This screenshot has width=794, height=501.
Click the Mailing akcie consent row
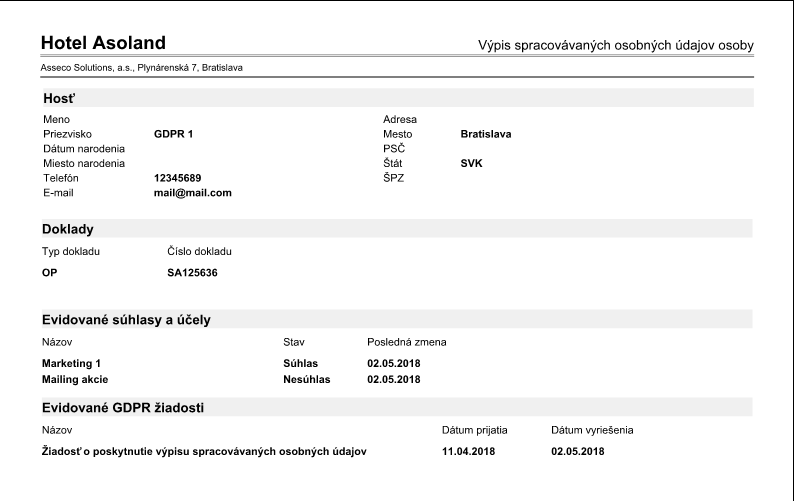(x=74, y=379)
